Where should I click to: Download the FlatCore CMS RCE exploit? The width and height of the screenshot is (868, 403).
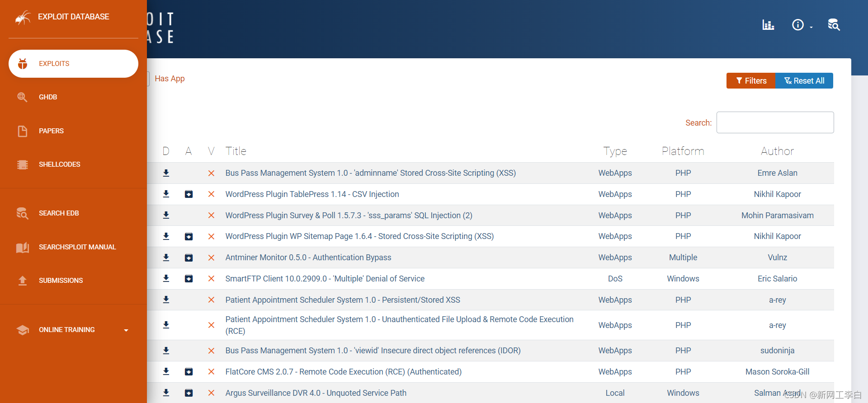(x=166, y=372)
